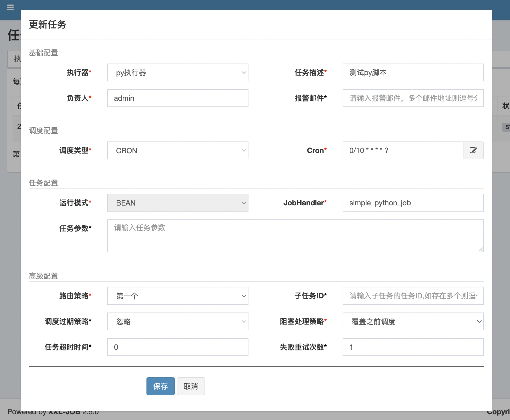Open the 运行模式 BEAN dropdown
Screen dimensions: 510x420
178,203
